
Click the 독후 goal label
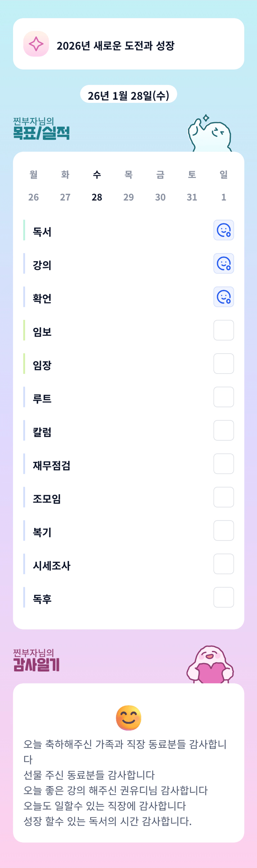coord(42,599)
